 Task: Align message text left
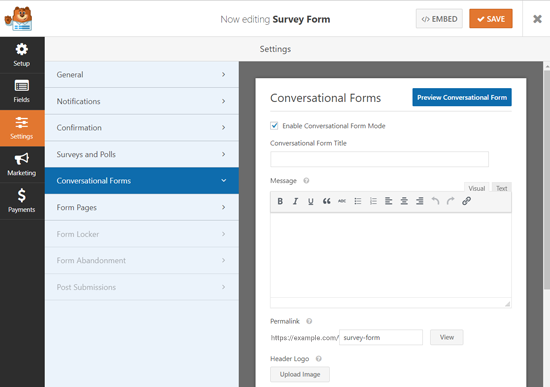click(388, 201)
